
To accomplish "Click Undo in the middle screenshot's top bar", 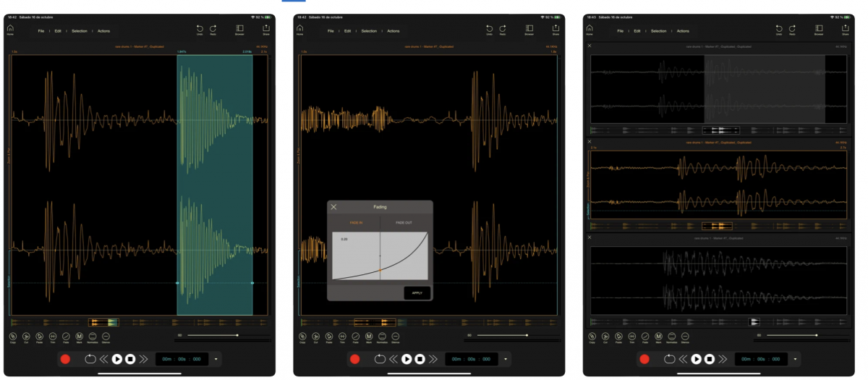I will tap(490, 29).
